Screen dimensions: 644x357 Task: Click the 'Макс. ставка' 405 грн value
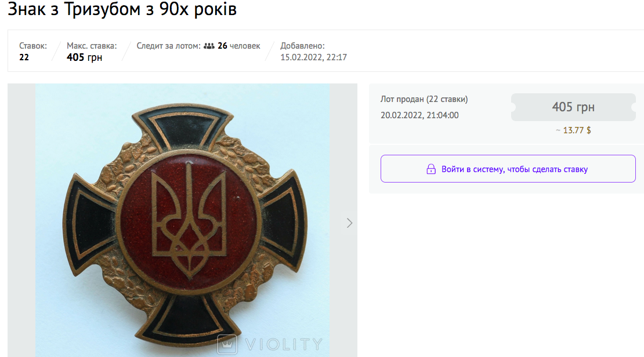84,57
